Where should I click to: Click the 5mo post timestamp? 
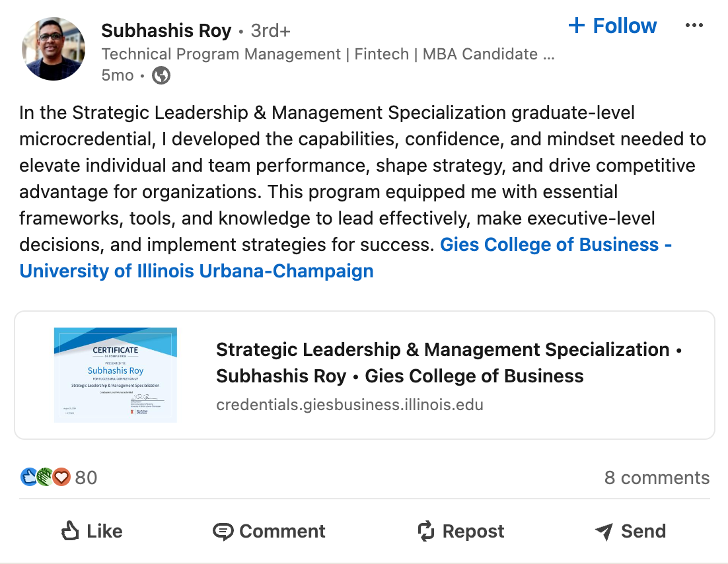[118, 76]
